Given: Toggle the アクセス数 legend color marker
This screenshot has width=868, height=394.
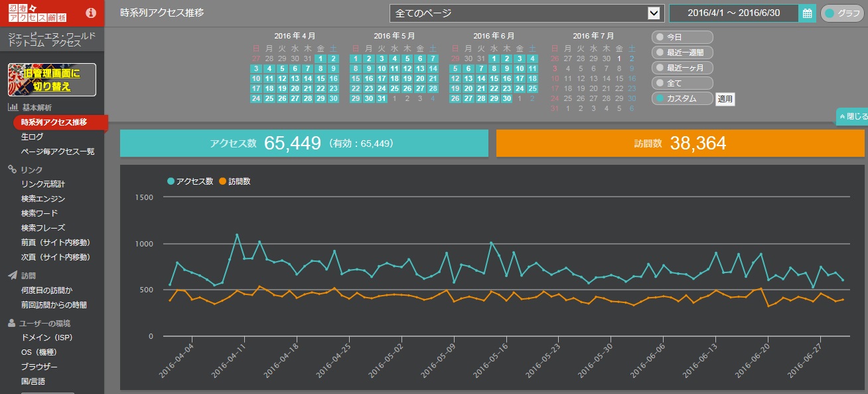Looking at the screenshot, I should 171,181.
